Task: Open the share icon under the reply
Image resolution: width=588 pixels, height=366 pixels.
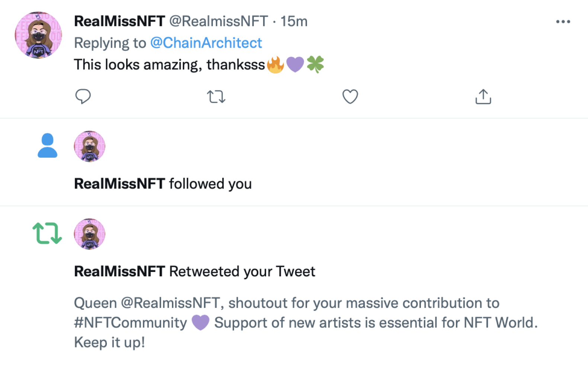Action: [483, 97]
